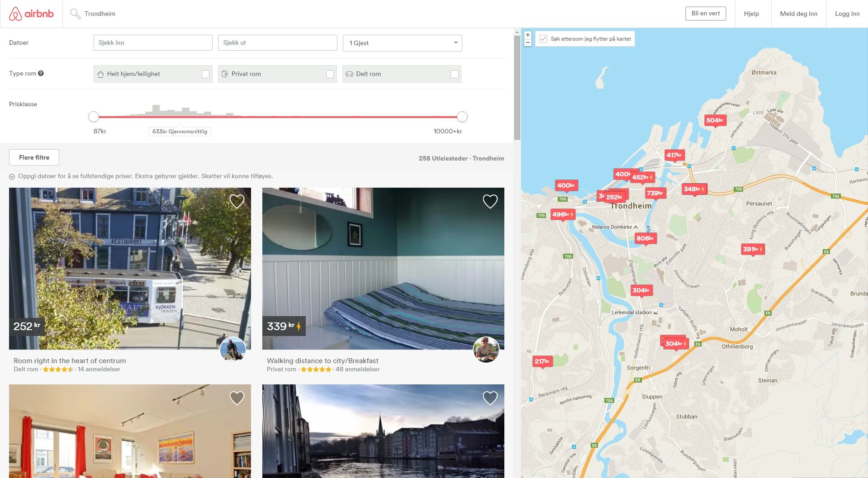Click the search magnifier icon
868x478 pixels.
click(x=75, y=14)
